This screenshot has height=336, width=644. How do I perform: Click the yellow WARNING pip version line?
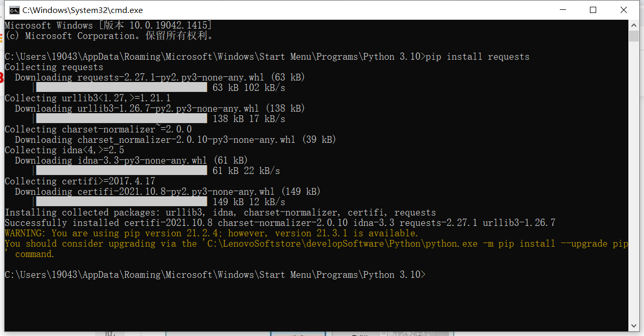pos(211,233)
